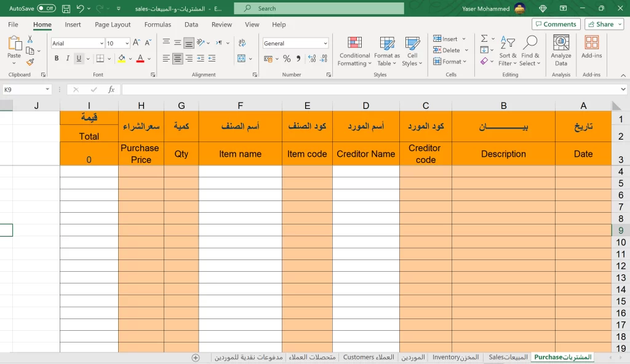The width and height of the screenshot is (630, 364).
Task: Open the SalesالمبيعاتSales sheet tab
Action: click(x=506, y=357)
